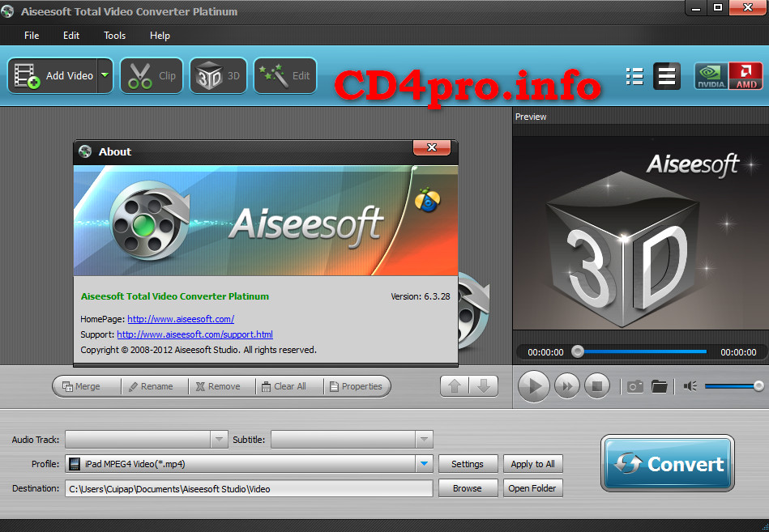The width and height of the screenshot is (769, 532).
Task: Click the preview seek bar
Action: 643,351
